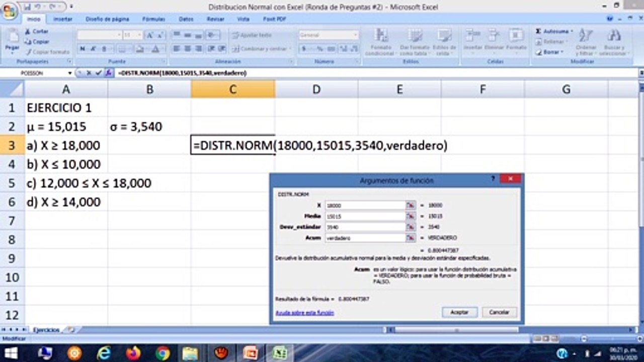Open the font name dropdown
The image size is (644, 362).
tap(119, 35)
